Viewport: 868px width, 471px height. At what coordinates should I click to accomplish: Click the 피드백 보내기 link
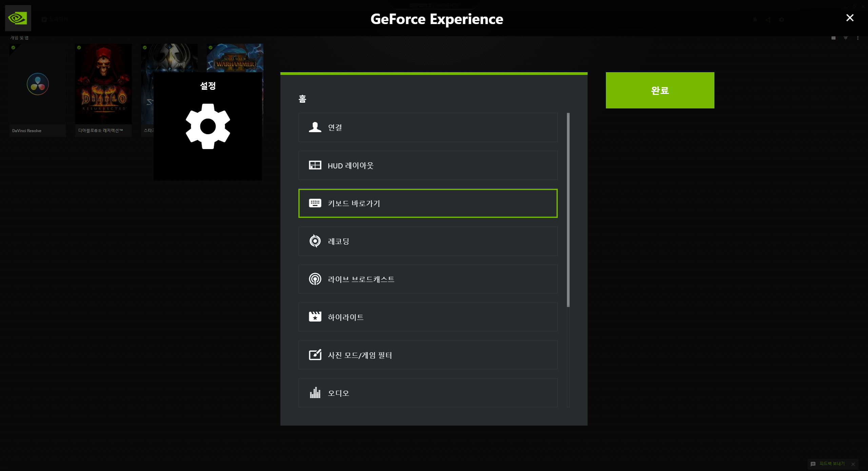click(832, 464)
